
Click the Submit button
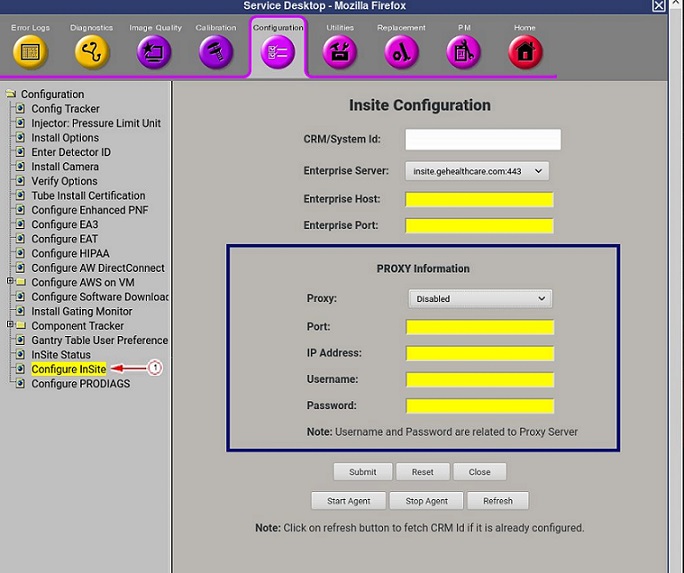coord(362,472)
